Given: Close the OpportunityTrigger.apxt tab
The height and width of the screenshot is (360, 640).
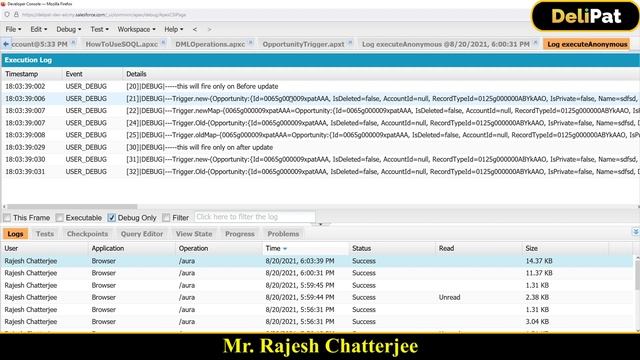Looking at the screenshot, I should [350, 42].
